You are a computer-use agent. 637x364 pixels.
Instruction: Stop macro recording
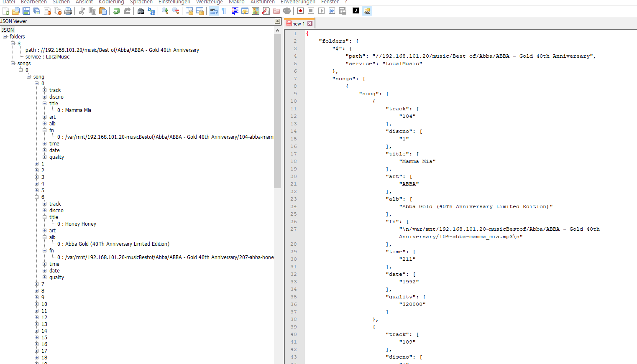point(311,11)
